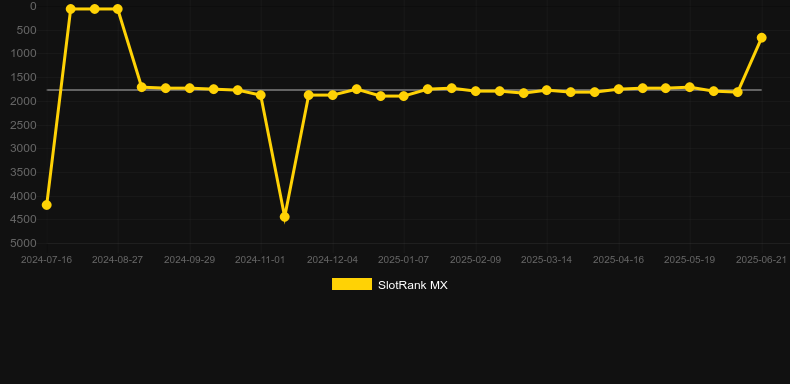The image size is (790, 384).
Task: Click the 2025-05-19 x-axis label
Action: coord(689,260)
